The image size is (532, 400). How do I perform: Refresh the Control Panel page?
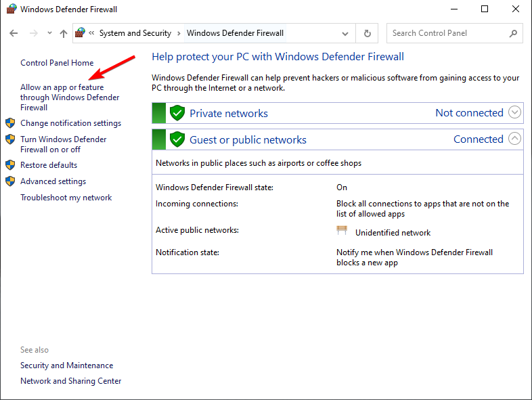(x=367, y=33)
